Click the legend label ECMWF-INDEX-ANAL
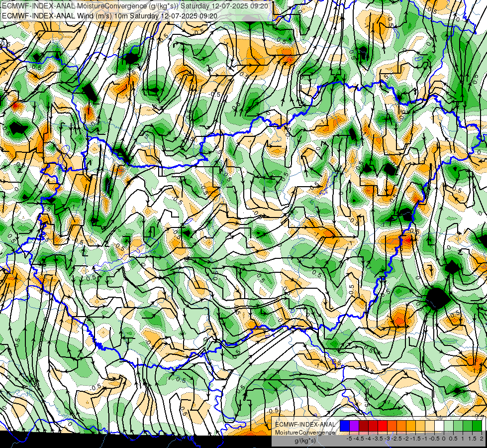Image resolution: width=487 pixels, height=448 pixels. [305, 425]
